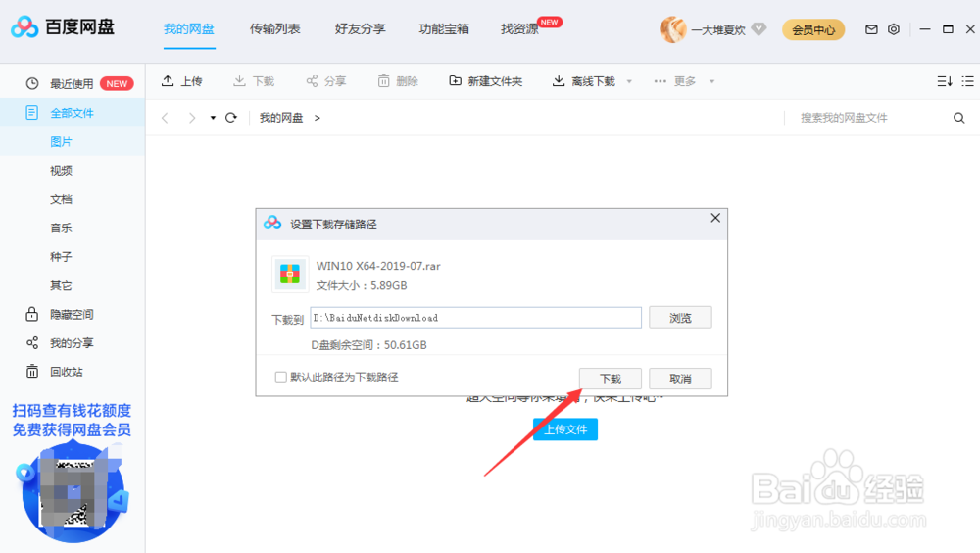Switch to Transfer List tab

[x=275, y=28]
